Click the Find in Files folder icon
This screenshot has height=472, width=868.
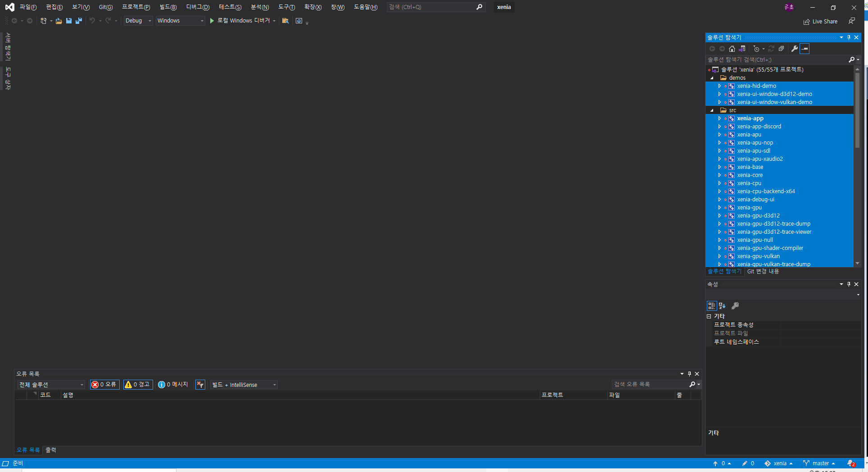click(285, 21)
